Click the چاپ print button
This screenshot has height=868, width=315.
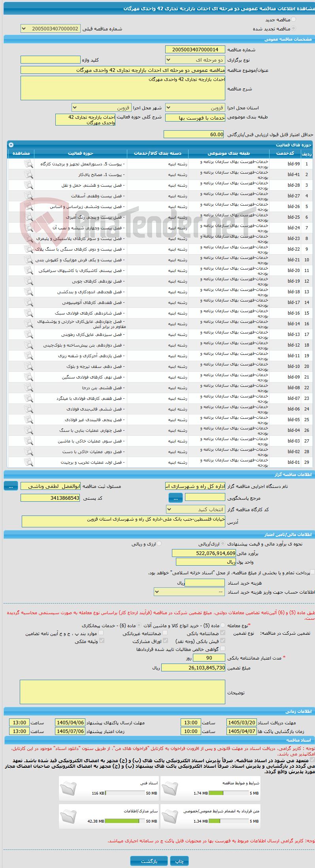click(179, 861)
